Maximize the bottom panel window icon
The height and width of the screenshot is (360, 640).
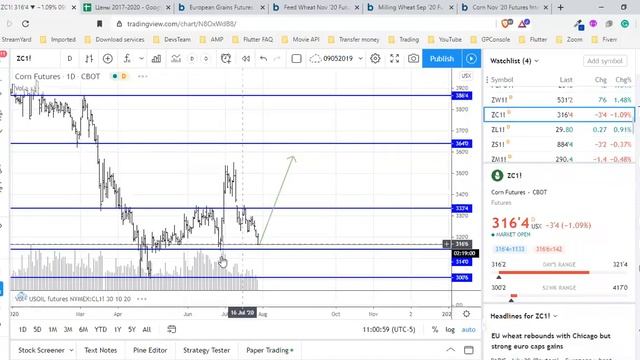pyautogui.click(x=469, y=350)
